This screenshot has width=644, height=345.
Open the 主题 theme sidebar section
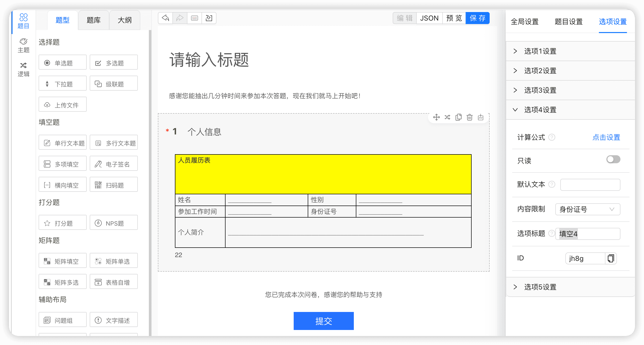(x=24, y=46)
